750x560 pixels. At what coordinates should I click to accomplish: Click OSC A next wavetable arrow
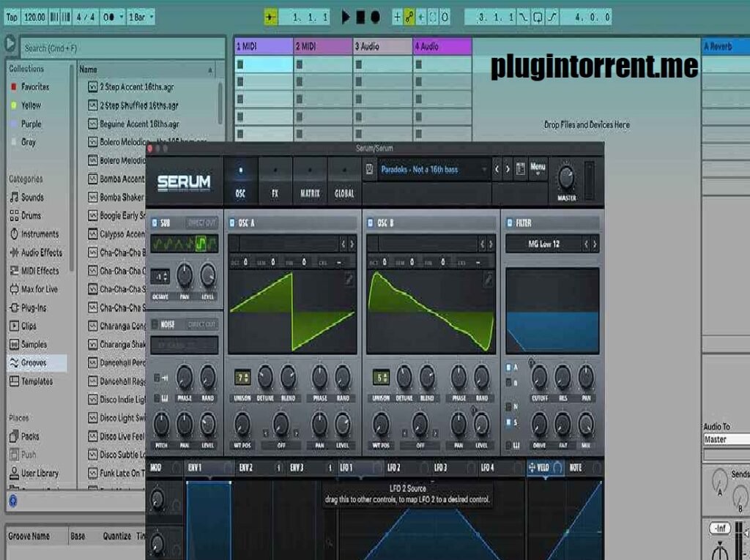(352, 244)
